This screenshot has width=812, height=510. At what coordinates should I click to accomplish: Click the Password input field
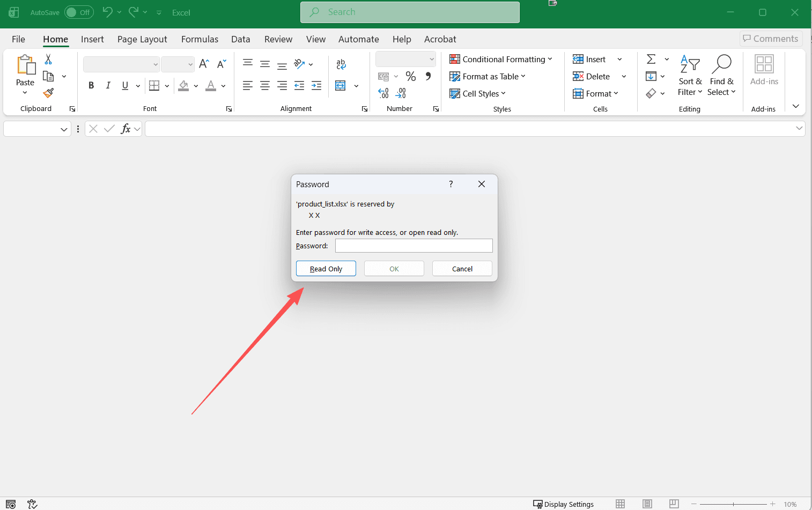point(414,246)
